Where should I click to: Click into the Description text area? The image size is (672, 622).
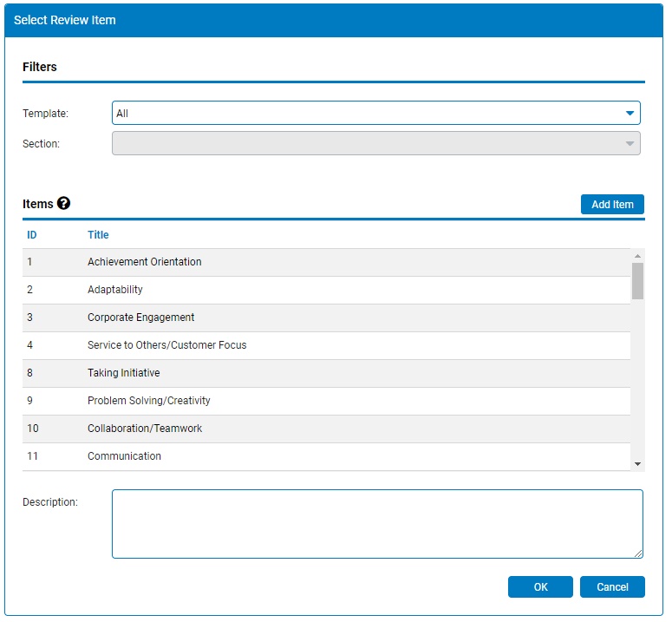(x=377, y=524)
